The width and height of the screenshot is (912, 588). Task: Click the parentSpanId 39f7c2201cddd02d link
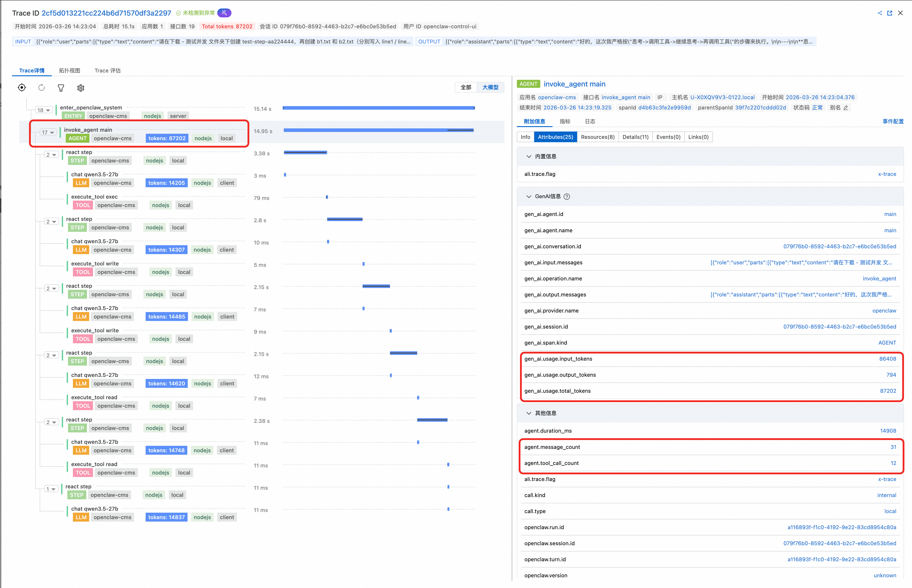(760, 108)
